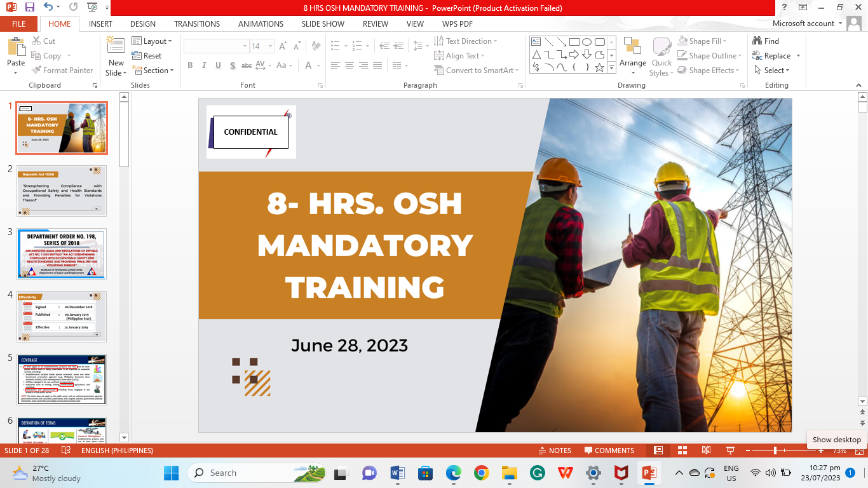Switch to the SLIDE SHOW tab
Image resolution: width=868 pixels, height=488 pixels.
click(323, 24)
